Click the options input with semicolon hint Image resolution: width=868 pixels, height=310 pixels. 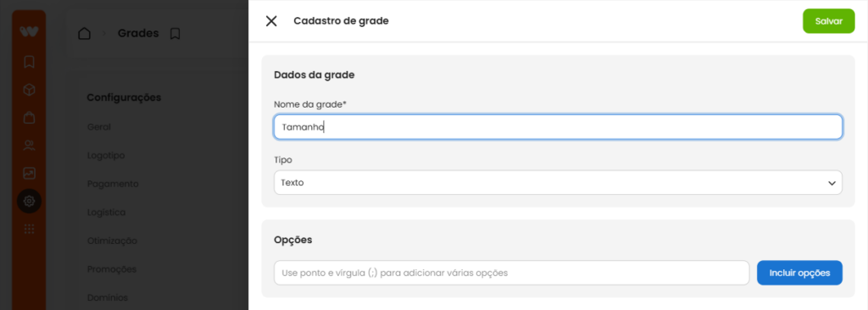click(511, 273)
